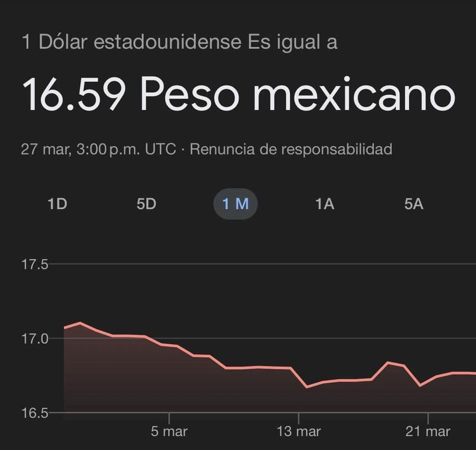This screenshot has height=450, width=476.
Task: Click the 17.0 y-axis label
Action: [35, 339]
